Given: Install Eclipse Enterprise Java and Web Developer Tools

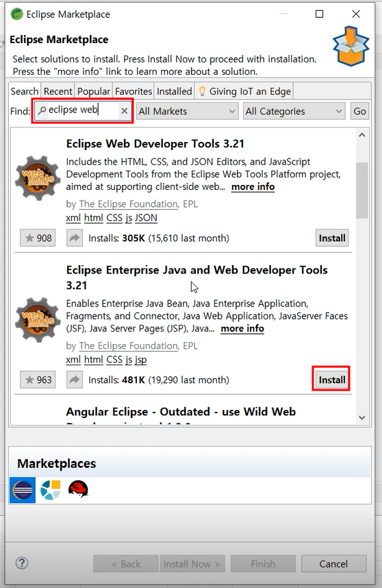Looking at the screenshot, I should pyautogui.click(x=332, y=380).
